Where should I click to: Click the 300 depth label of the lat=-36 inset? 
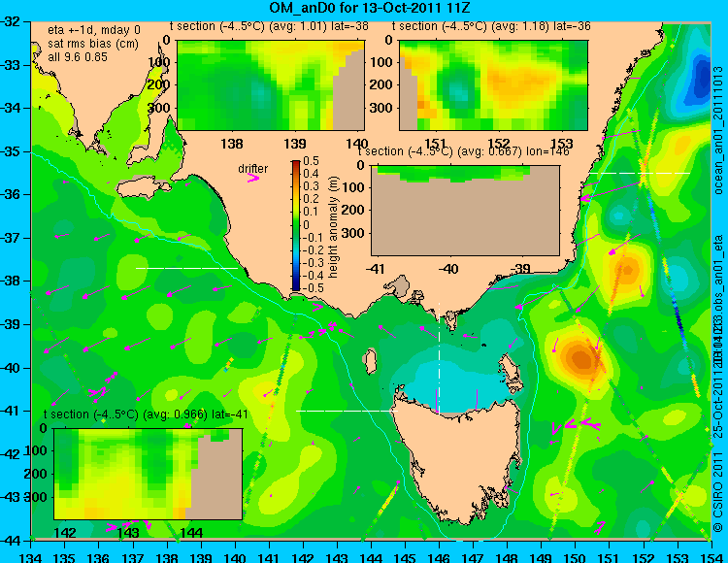pos(382,108)
